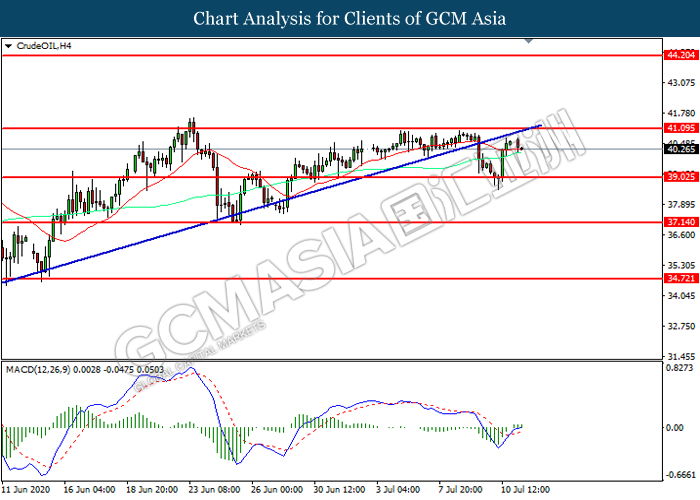Click the 11 Jun 2020 date label
700x500 pixels.
(25, 491)
